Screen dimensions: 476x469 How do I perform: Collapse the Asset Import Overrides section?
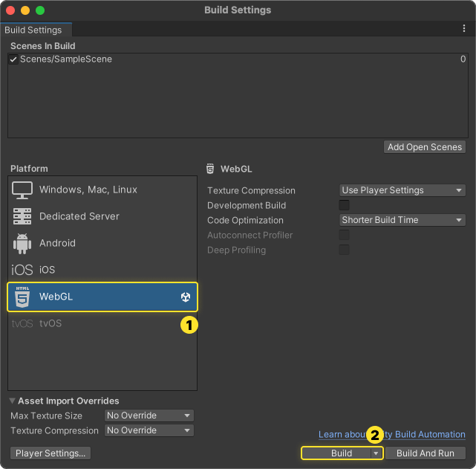pyautogui.click(x=12, y=401)
